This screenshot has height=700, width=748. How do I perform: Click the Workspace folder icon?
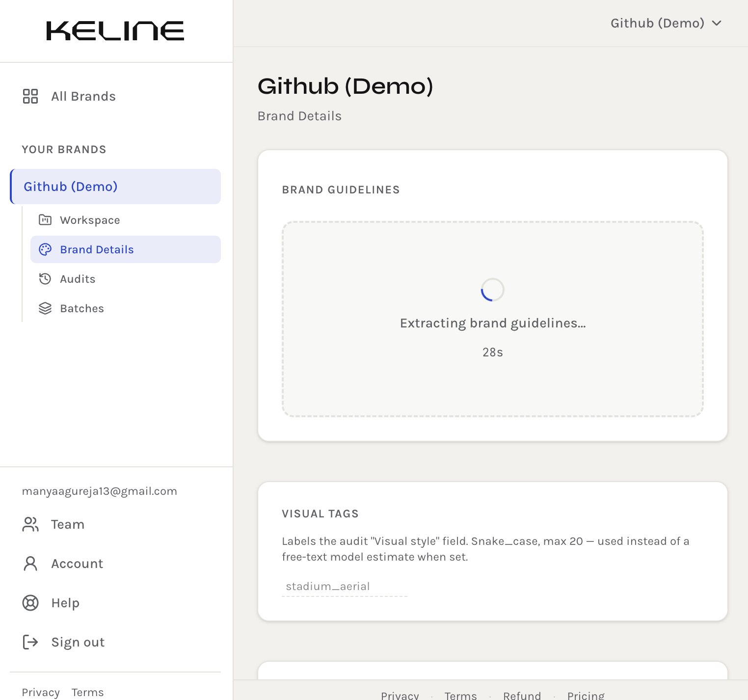pyautogui.click(x=45, y=220)
